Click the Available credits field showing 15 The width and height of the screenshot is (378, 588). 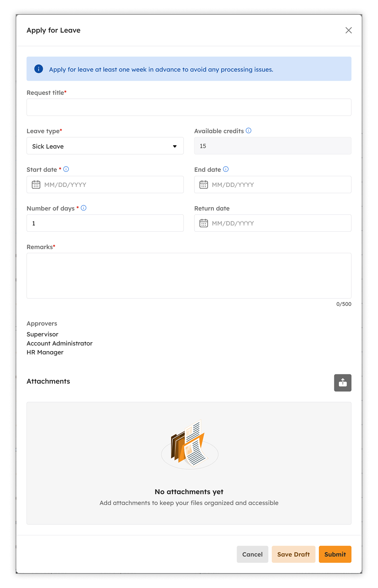[x=273, y=146]
